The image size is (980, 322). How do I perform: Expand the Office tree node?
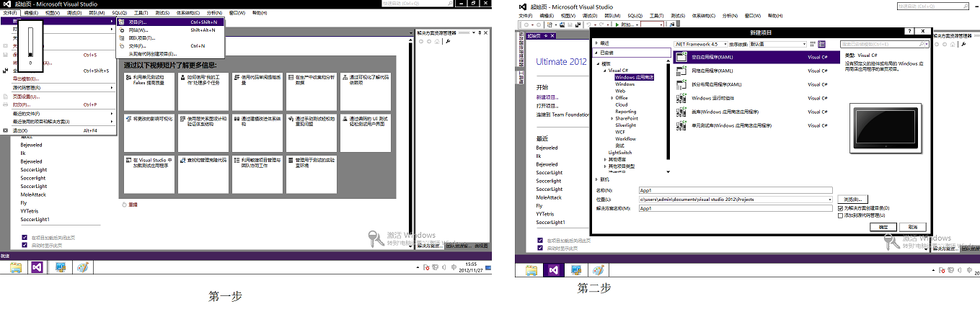coord(611,98)
